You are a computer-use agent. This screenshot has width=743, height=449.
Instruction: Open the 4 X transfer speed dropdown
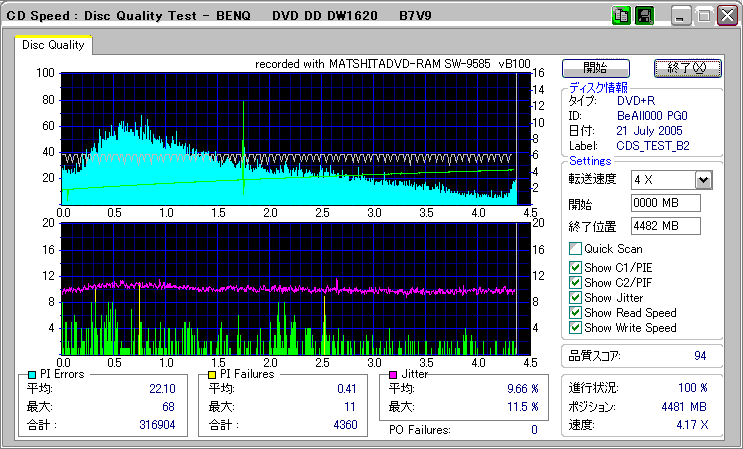click(x=703, y=180)
